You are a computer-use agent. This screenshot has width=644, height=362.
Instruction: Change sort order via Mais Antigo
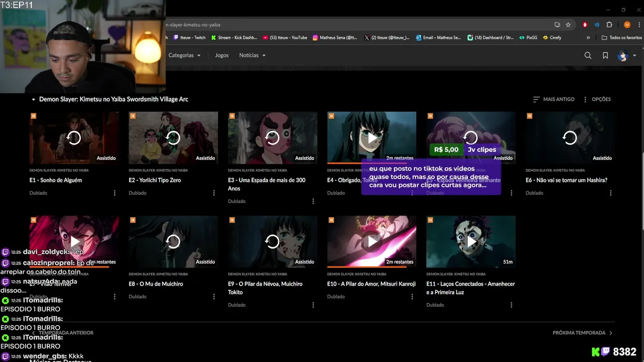click(x=553, y=99)
